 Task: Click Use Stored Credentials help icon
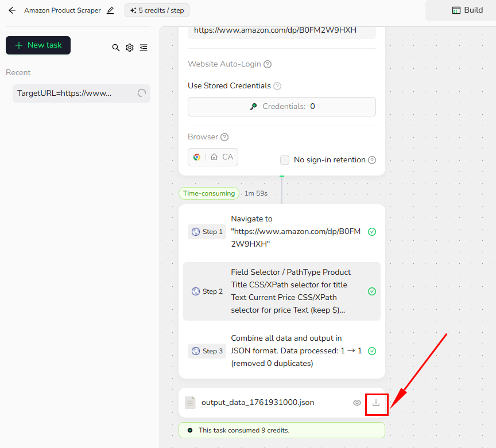277,86
